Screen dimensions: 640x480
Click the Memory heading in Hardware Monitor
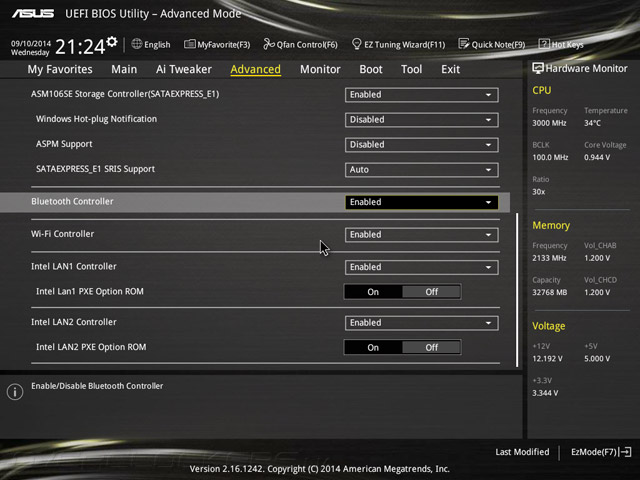tap(551, 225)
